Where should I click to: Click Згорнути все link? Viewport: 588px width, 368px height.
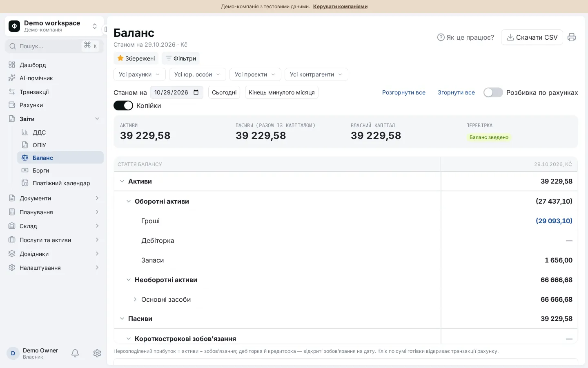click(x=456, y=92)
